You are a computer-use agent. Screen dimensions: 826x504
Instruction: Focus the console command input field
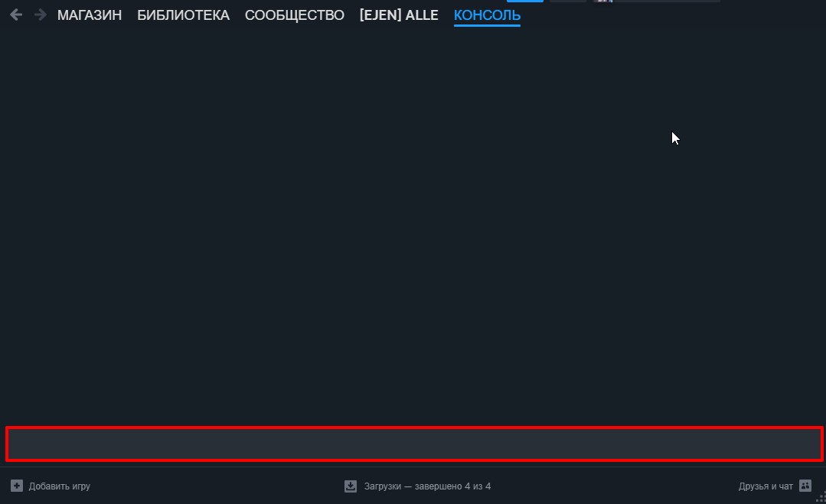(x=414, y=444)
